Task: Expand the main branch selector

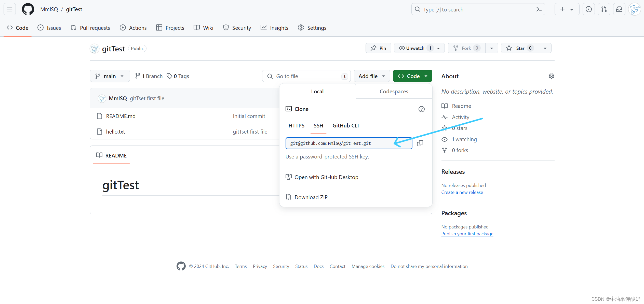Action: click(110, 76)
